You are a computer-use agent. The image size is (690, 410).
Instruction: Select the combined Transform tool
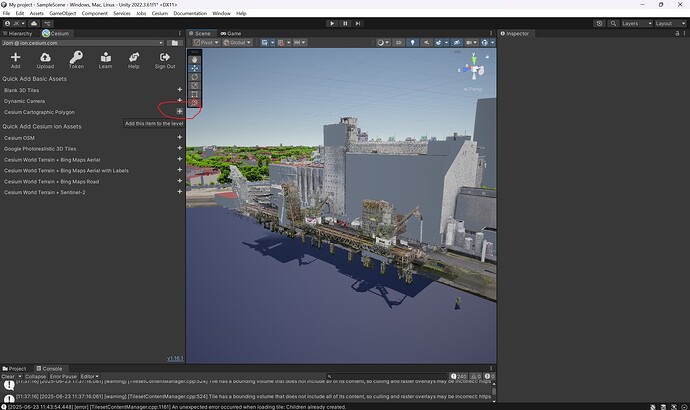(195, 102)
